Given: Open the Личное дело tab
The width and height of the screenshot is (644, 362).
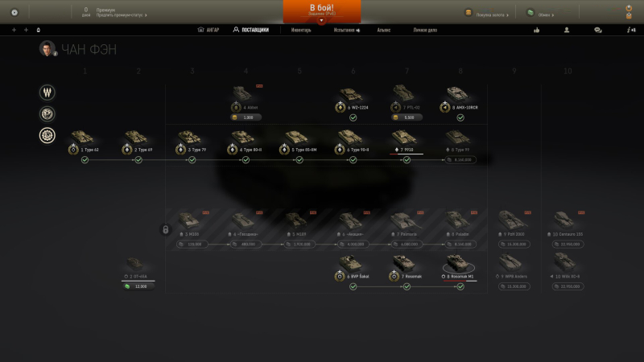Looking at the screenshot, I should [x=425, y=30].
